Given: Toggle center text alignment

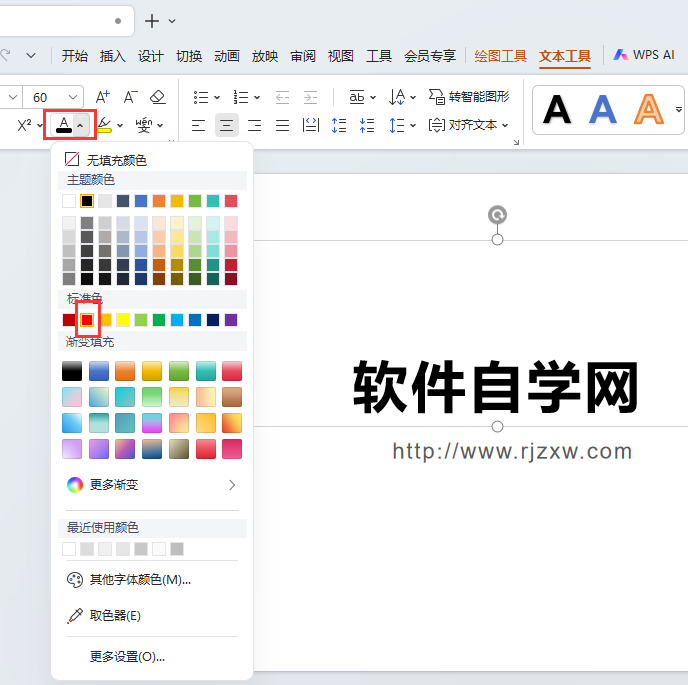Looking at the screenshot, I should point(226,126).
